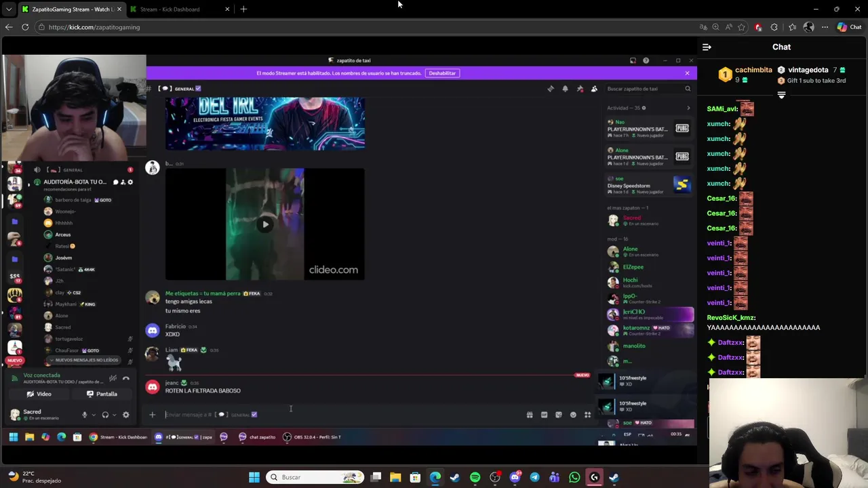The width and height of the screenshot is (868, 488).
Task: Open Spotify from the taskbar
Action: (x=475, y=477)
